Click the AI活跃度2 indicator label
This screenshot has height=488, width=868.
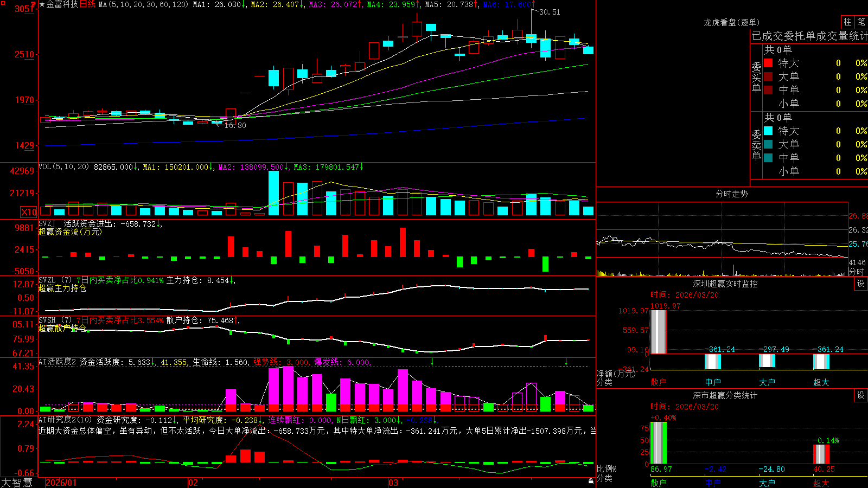pyautogui.click(x=57, y=362)
